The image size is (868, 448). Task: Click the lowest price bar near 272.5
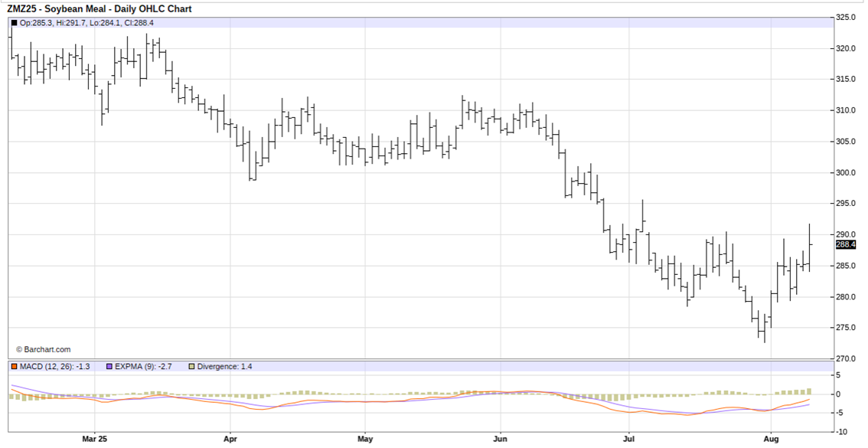point(765,329)
